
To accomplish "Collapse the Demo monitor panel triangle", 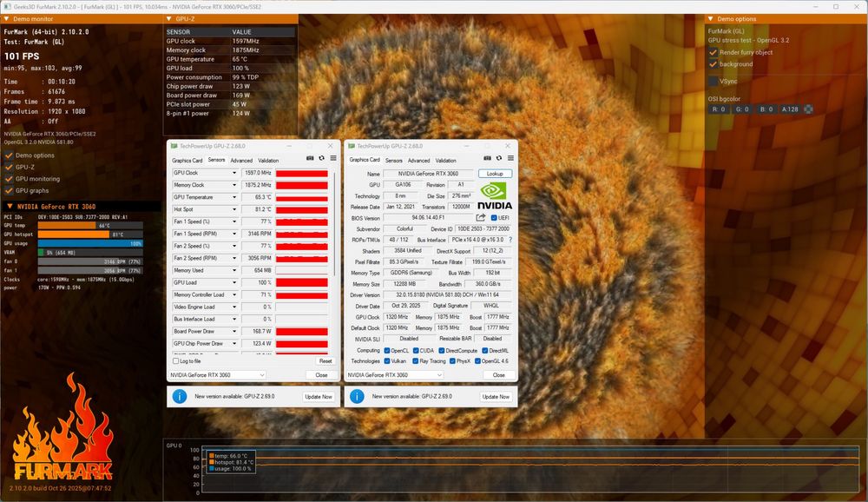I will tap(6, 19).
